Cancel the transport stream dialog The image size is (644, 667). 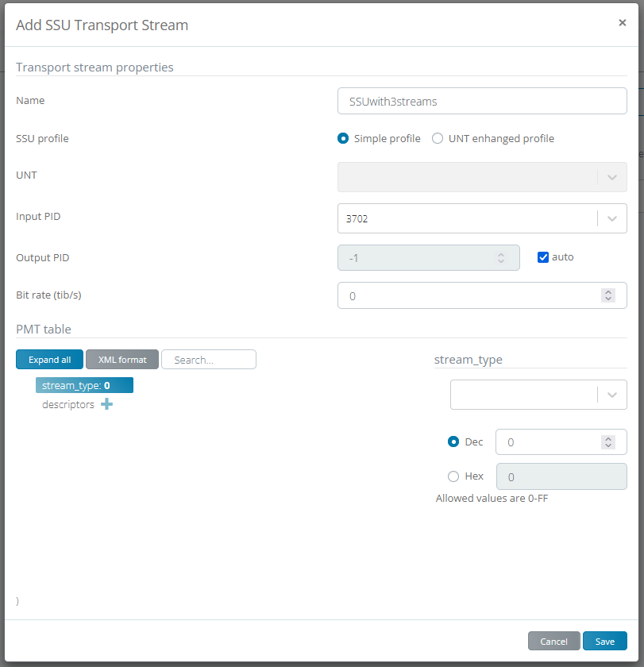(x=553, y=642)
